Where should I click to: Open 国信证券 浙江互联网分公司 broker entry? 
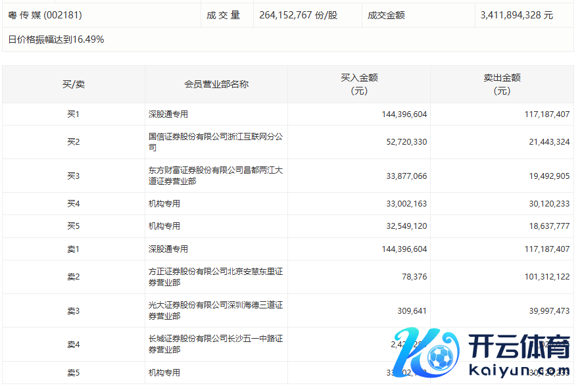coord(216,142)
